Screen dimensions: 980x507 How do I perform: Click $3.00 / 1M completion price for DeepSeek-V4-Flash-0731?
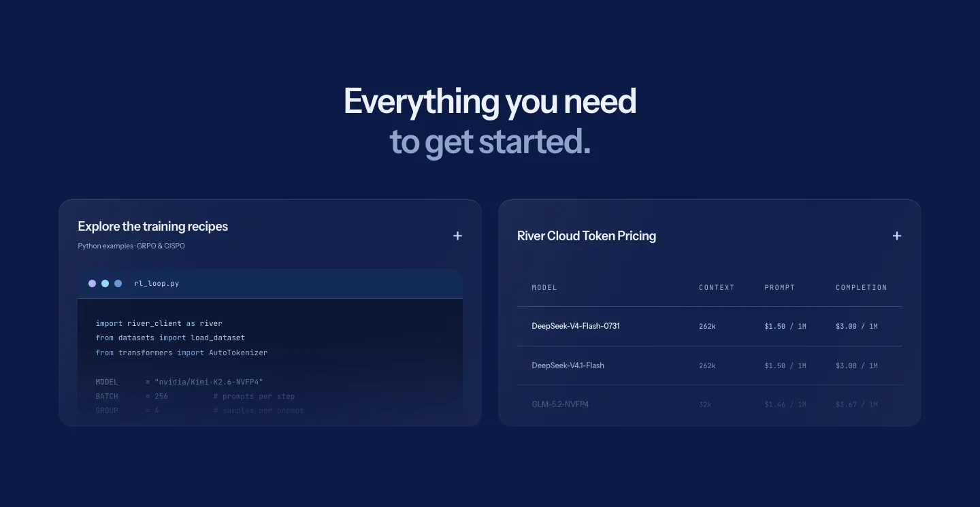coord(857,327)
